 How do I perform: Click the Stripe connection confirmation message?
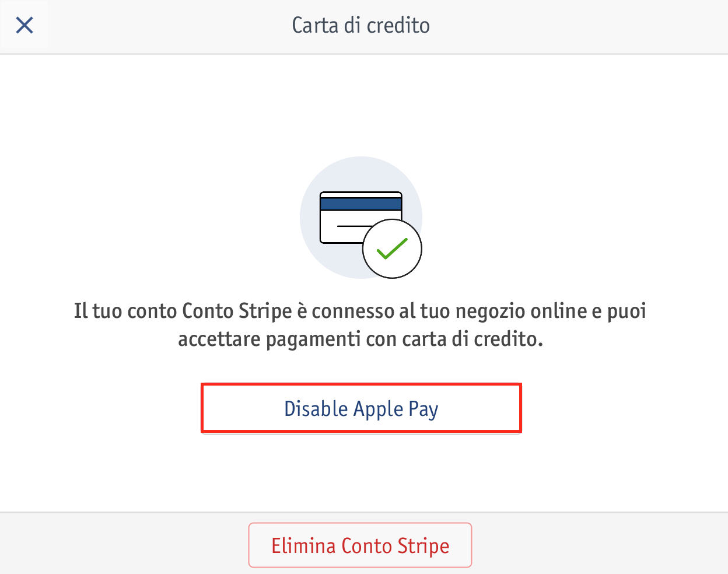360,325
